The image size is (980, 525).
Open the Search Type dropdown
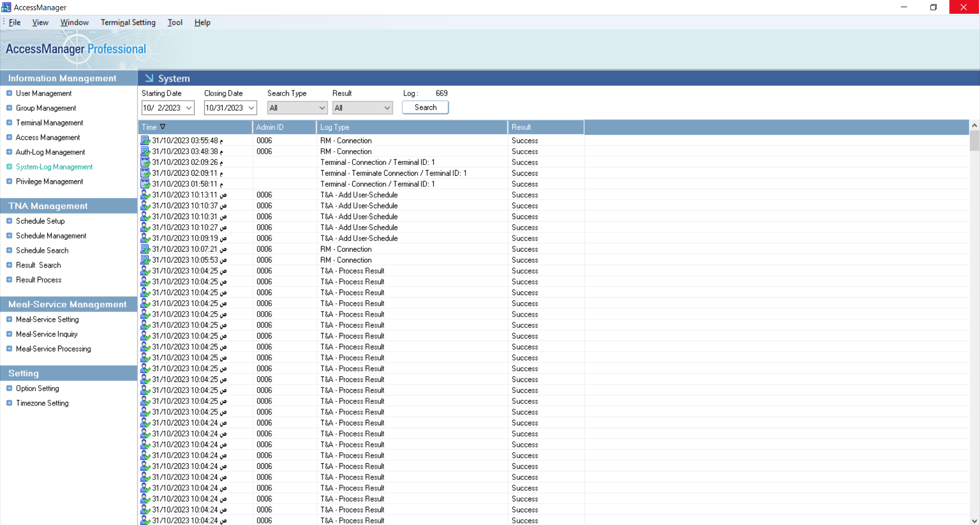(321, 108)
